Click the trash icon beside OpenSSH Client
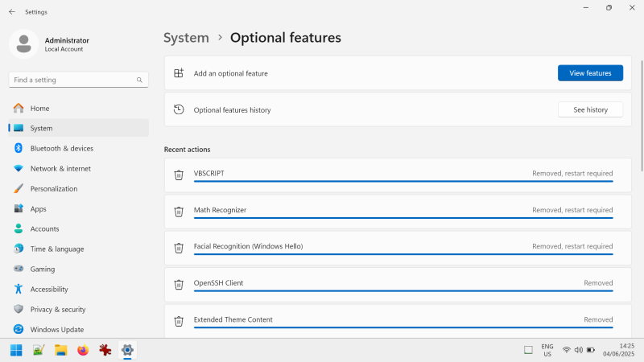 tap(179, 284)
